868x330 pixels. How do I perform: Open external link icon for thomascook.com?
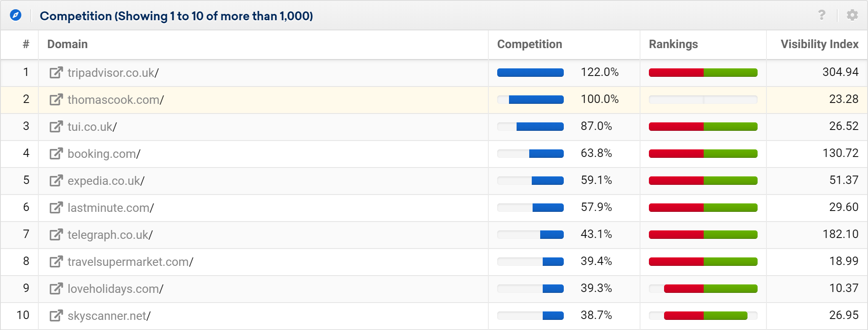[x=56, y=100]
